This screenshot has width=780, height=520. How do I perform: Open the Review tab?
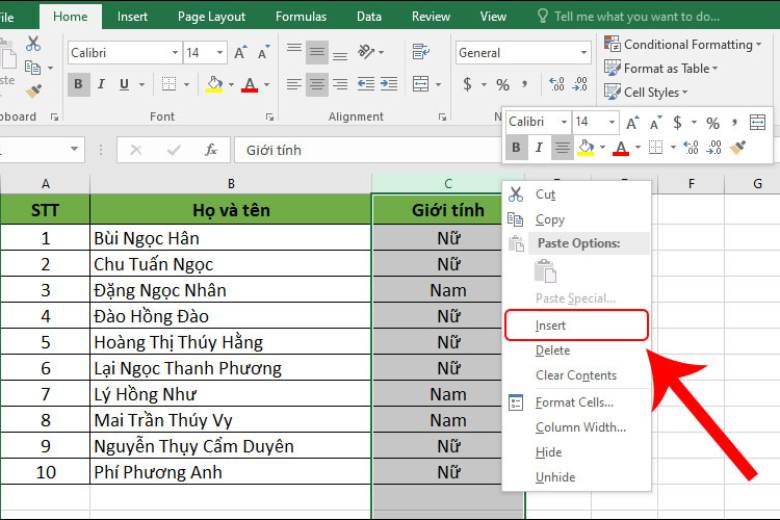coord(431,16)
